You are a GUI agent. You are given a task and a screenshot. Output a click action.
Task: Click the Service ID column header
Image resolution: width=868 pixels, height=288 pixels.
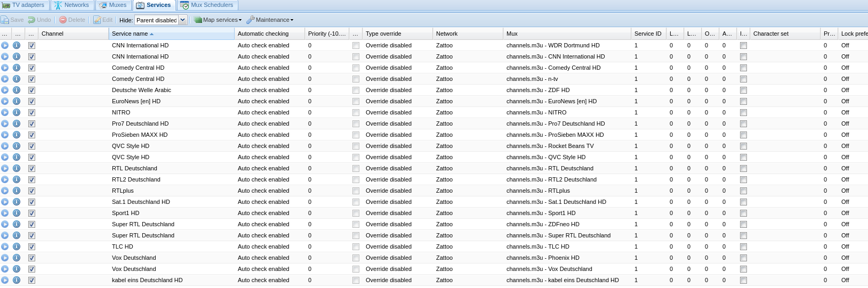[648, 34]
